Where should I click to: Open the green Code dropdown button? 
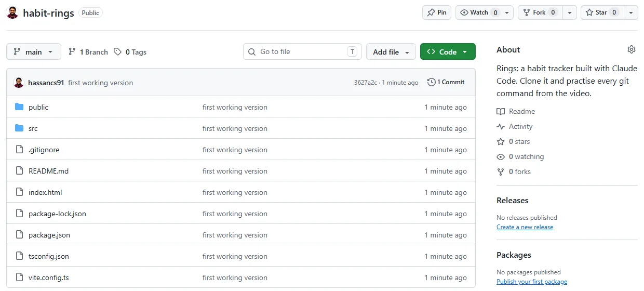point(448,51)
